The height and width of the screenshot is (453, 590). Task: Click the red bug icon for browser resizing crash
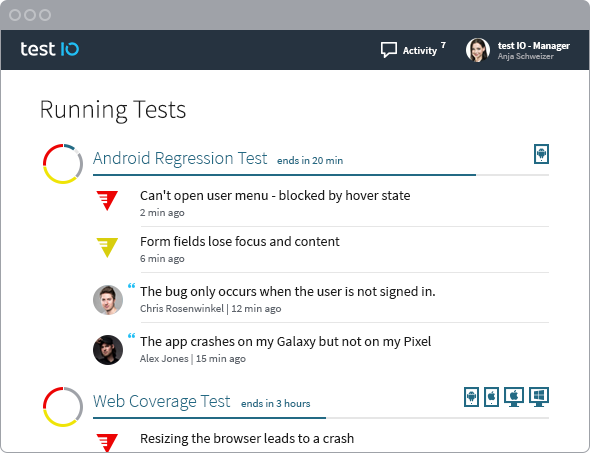point(107,442)
